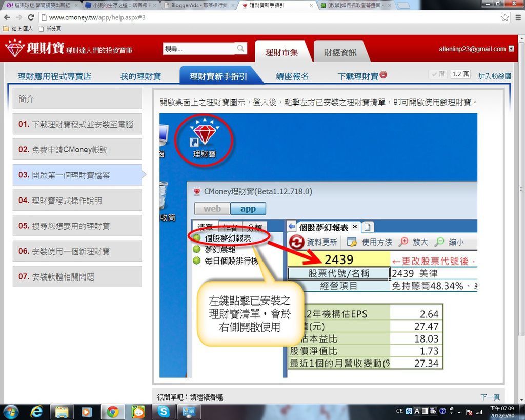Switch to the BloggerAds browser tab
The image size is (525, 420).
[200, 5]
